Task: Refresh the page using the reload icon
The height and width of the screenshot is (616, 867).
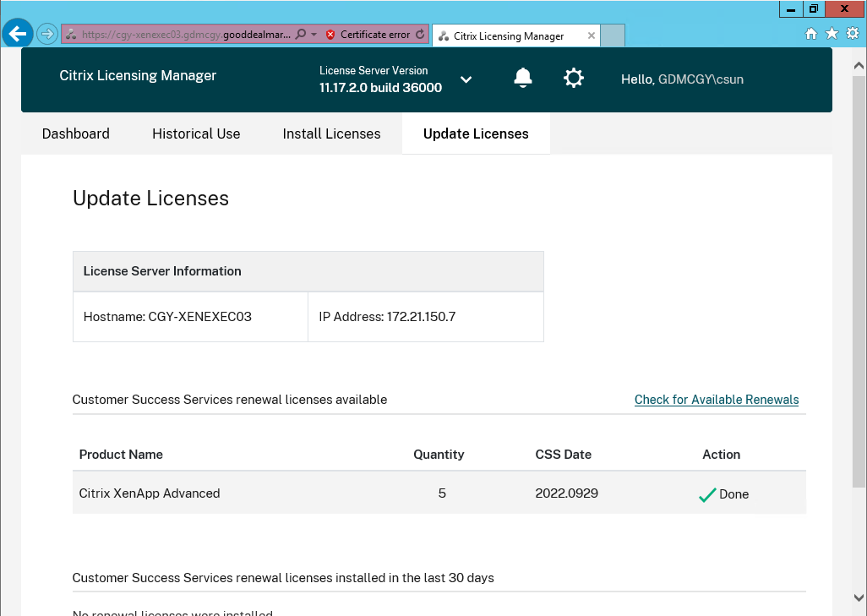Action: [x=421, y=35]
